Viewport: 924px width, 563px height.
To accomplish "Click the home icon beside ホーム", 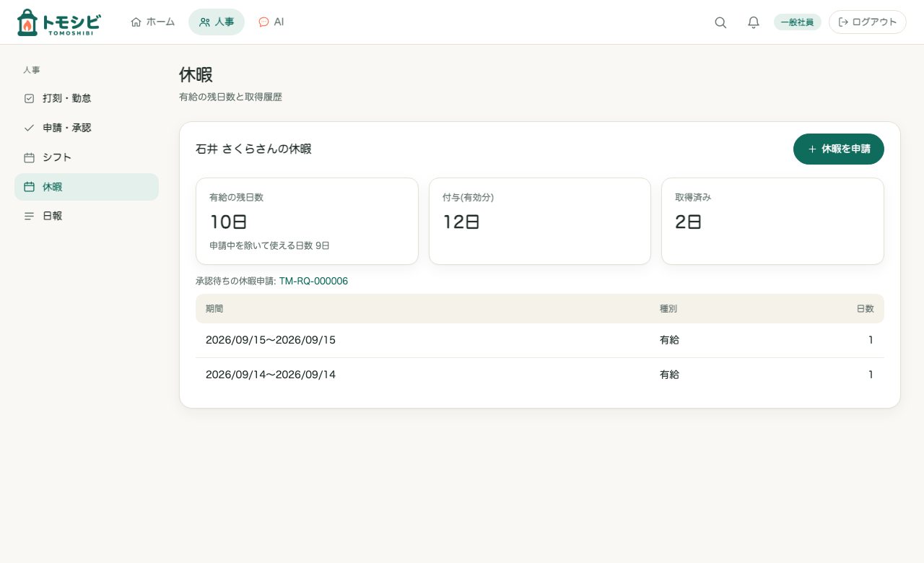I will pyautogui.click(x=136, y=22).
